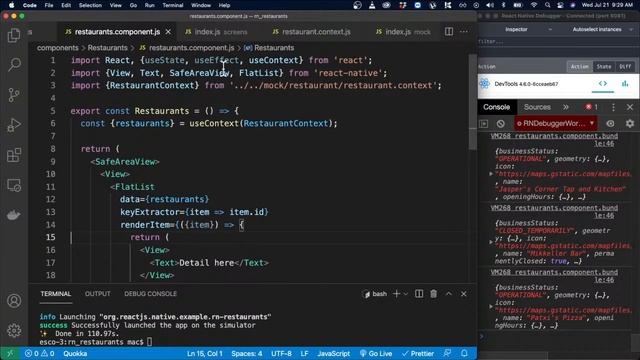Open the Go menu

coord(133,5)
